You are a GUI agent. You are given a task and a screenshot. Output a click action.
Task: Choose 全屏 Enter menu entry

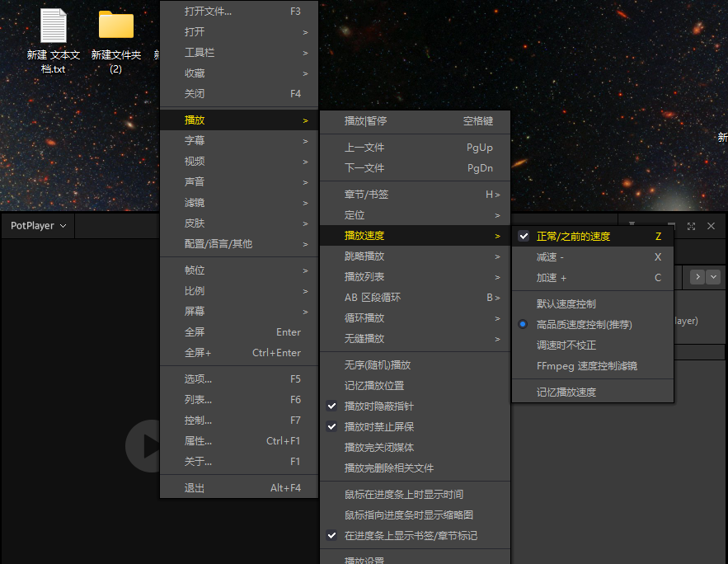click(239, 332)
